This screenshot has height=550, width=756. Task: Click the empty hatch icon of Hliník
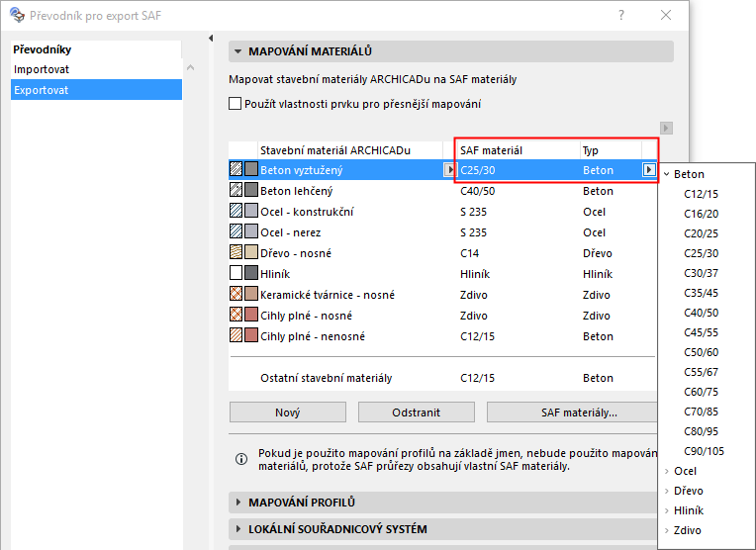236,273
